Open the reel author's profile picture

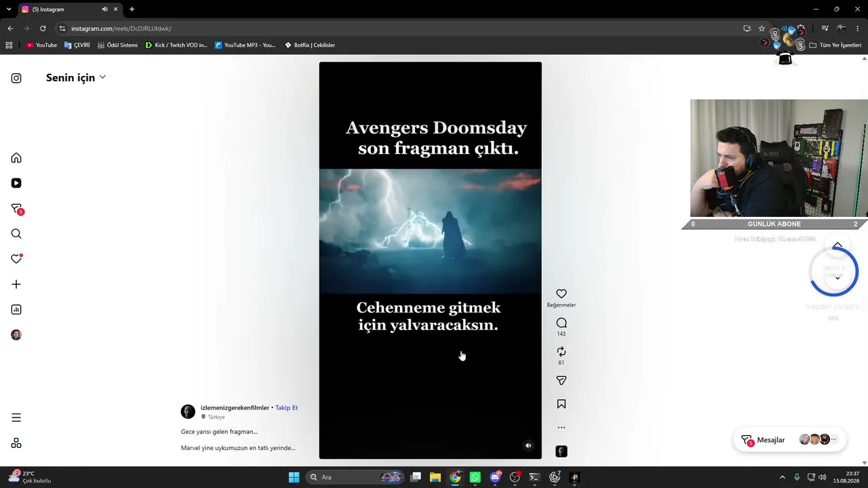(x=188, y=411)
